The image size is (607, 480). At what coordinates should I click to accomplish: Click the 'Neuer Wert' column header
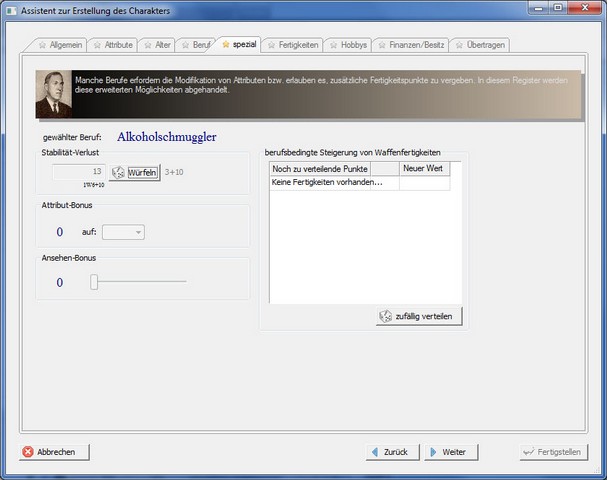tap(424, 169)
